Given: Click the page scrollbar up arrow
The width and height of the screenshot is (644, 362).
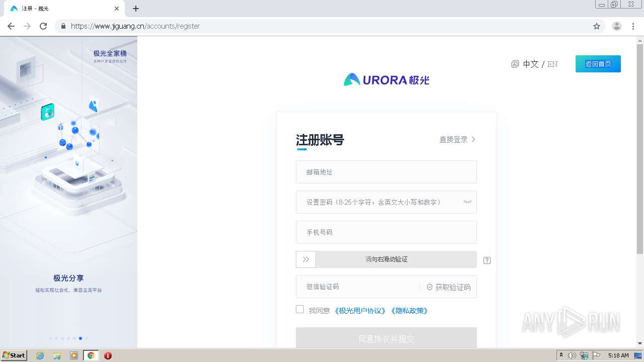Looking at the screenshot, I should pyautogui.click(x=640, y=40).
